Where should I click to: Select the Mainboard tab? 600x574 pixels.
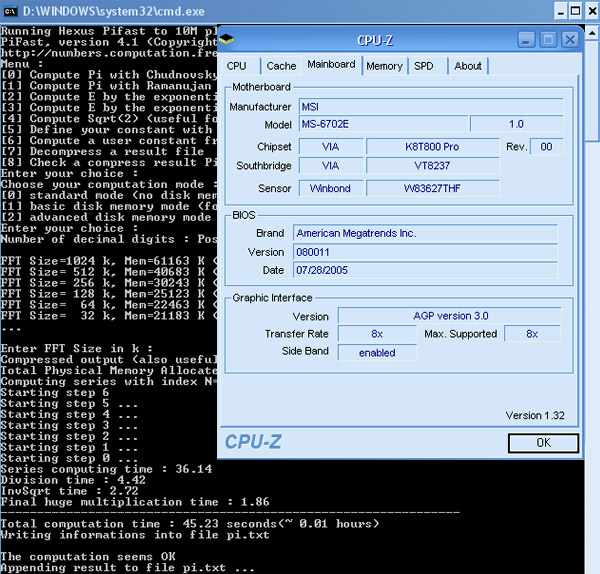click(x=331, y=65)
